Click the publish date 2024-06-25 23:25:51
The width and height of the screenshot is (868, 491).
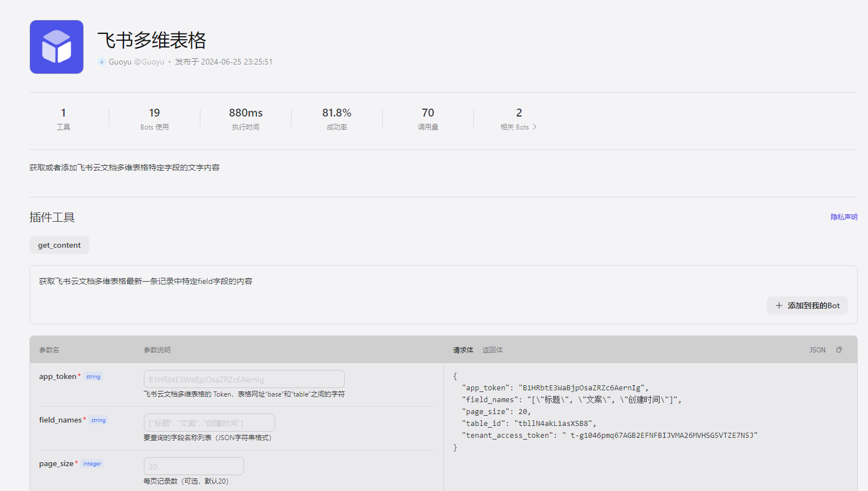coord(224,62)
